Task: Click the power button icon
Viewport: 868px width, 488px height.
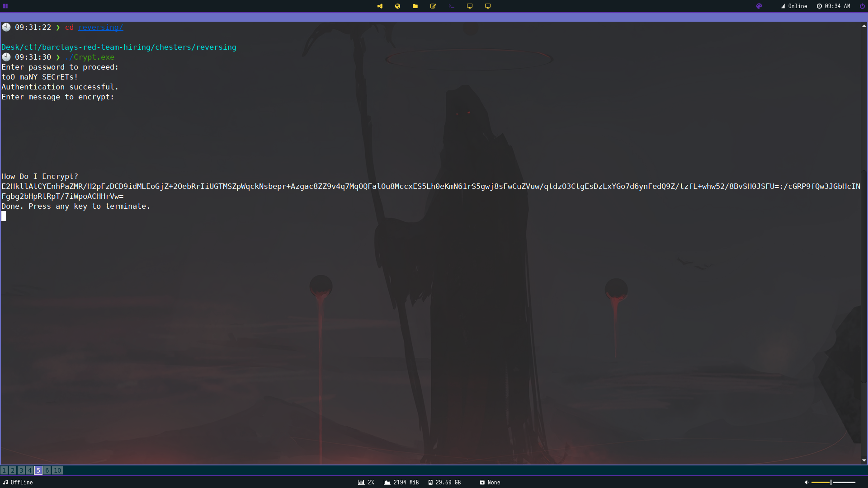Action: (x=862, y=6)
